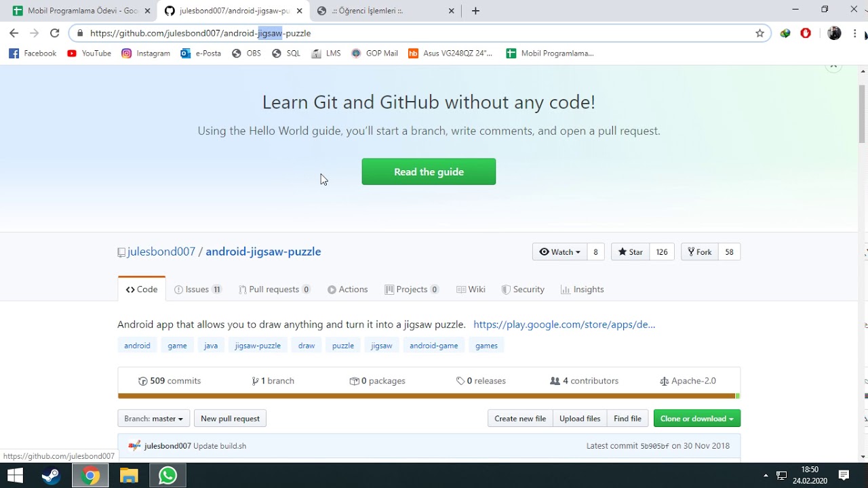Screen dimensions: 868x488
Task: Click lock icon for site information
Action: [x=80, y=33]
